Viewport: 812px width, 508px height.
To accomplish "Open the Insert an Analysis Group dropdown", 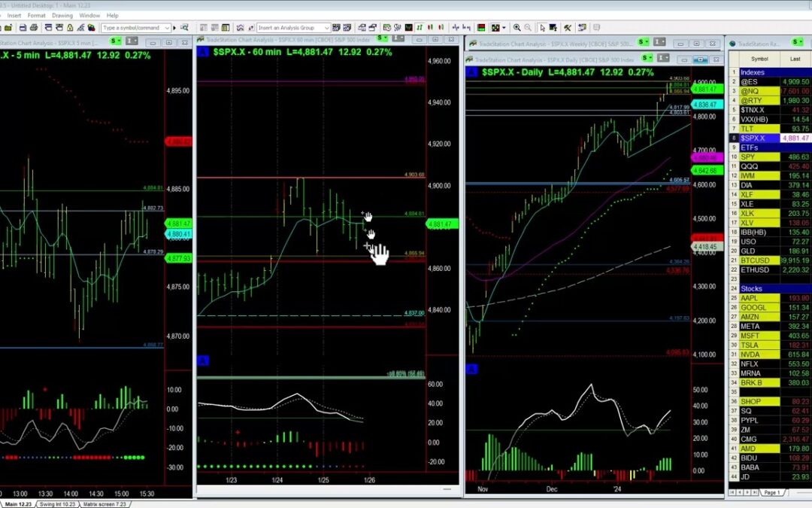I will [327, 27].
